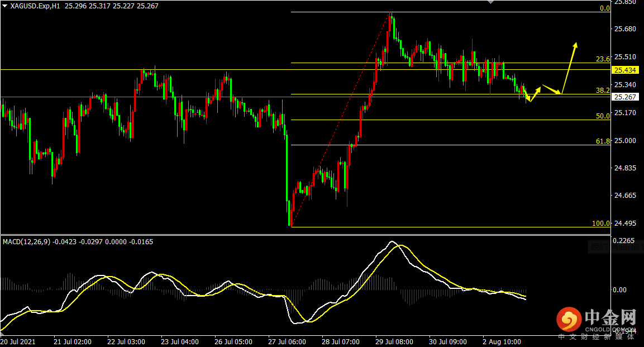Select the 38.2 Fibonacci level label
The height and width of the screenshot is (347, 644).
tap(603, 91)
